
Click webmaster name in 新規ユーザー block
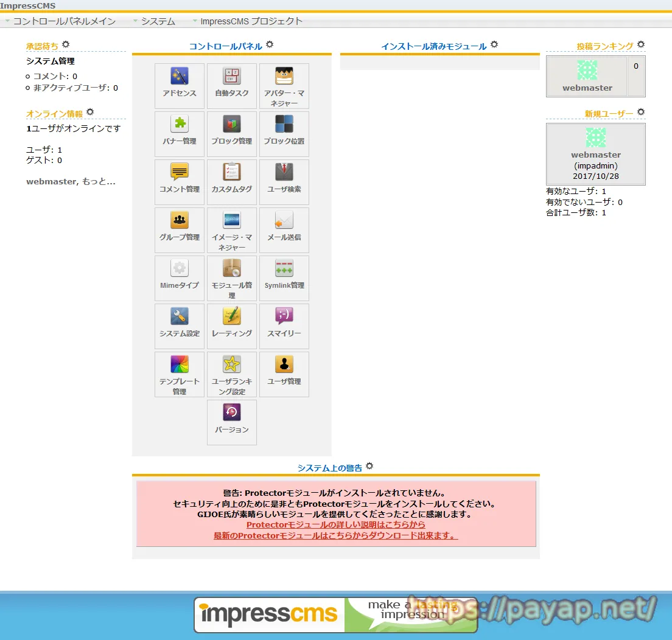[x=596, y=155]
